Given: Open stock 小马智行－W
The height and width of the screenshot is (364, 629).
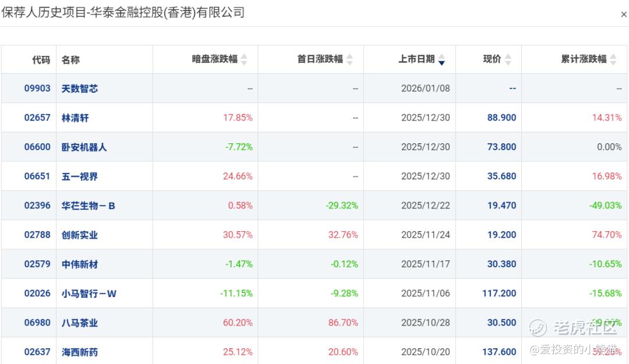Looking at the screenshot, I should click(x=89, y=294).
